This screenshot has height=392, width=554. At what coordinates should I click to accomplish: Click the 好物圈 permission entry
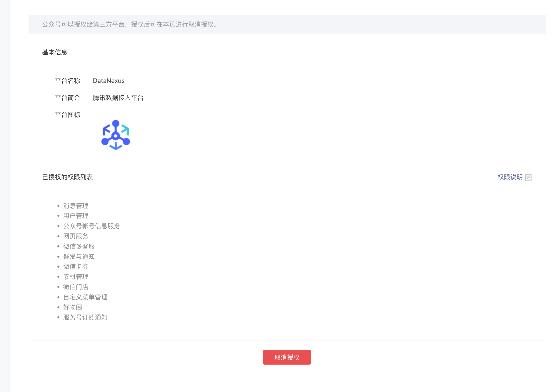[x=72, y=307]
